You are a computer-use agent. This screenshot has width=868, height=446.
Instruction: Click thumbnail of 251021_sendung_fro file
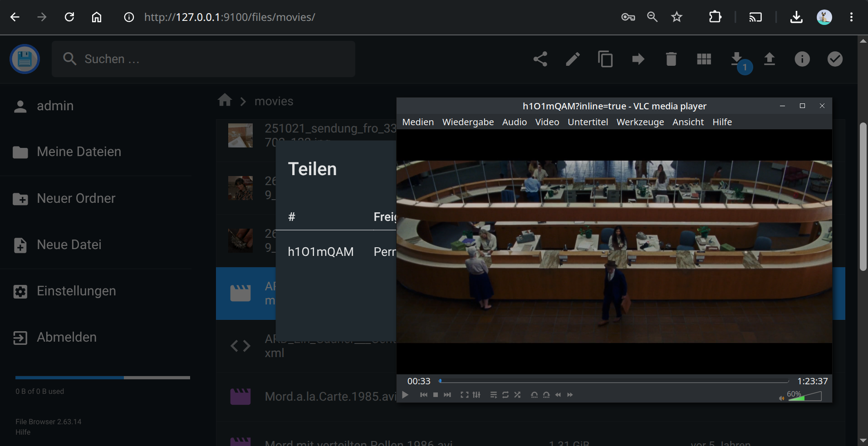tap(240, 135)
